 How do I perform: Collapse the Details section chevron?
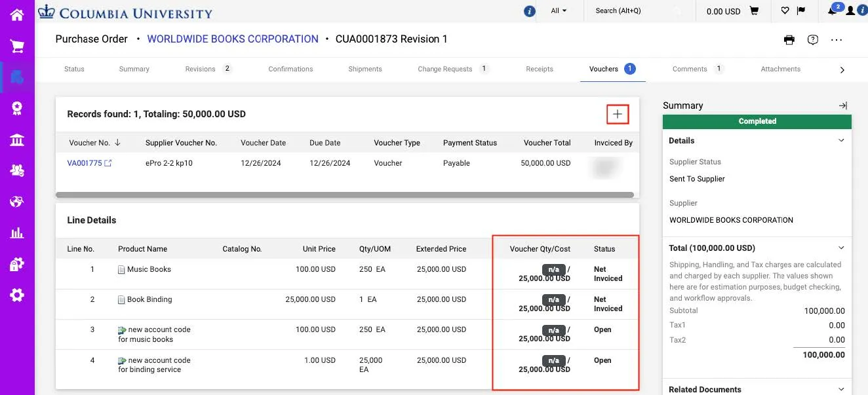click(x=842, y=140)
